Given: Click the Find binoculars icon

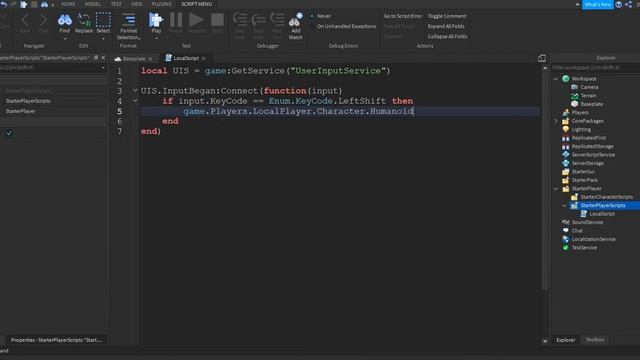Looking at the screenshot, I should click(x=64, y=20).
